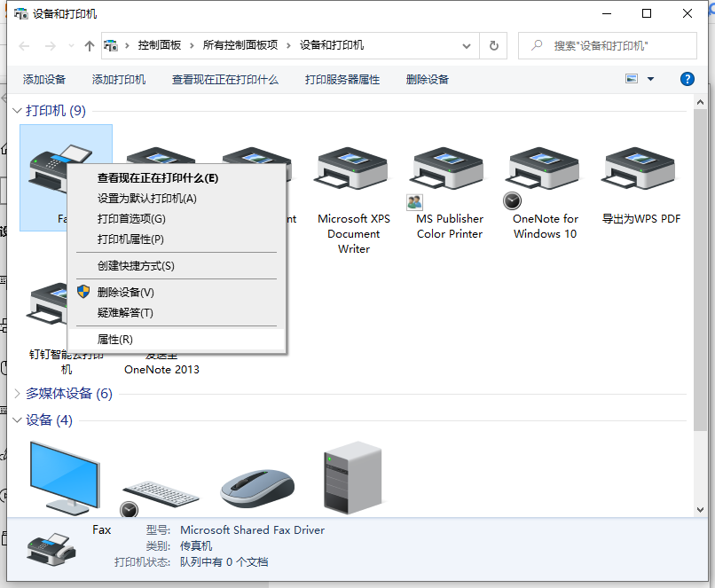The image size is (715, 588).
Task: Select the OneNote for Windows 10 printer
Action: (x=545, y=170)
